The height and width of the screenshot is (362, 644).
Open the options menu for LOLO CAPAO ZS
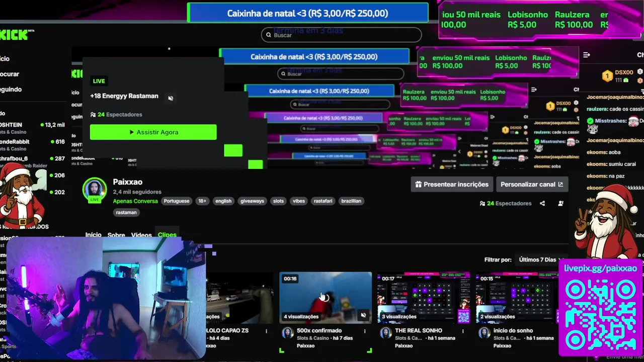pyautogui.click(x=267, y=331)
